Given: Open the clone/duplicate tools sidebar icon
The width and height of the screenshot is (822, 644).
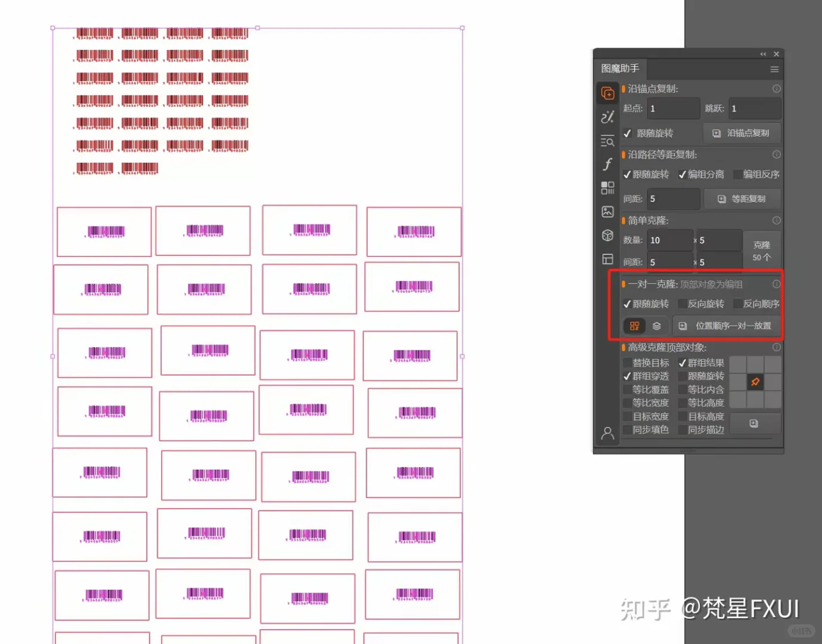Looking at the screenshot, I should click(607, 94).
